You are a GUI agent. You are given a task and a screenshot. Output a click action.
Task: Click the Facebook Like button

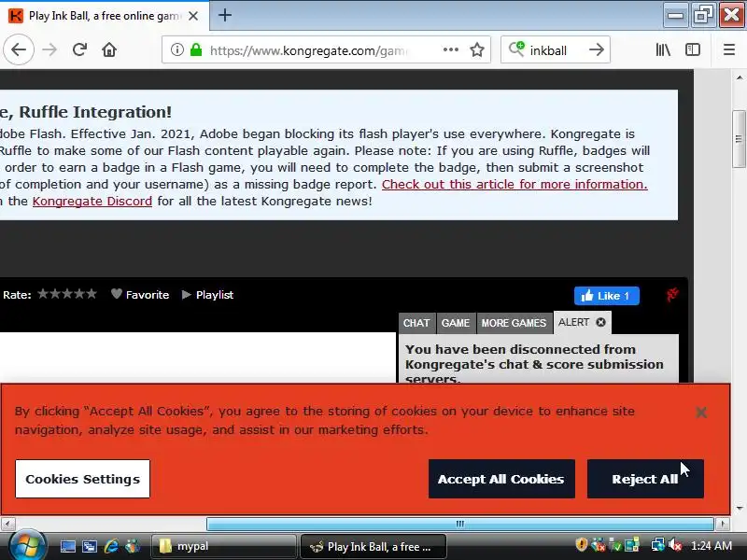[x=606, y=296]
